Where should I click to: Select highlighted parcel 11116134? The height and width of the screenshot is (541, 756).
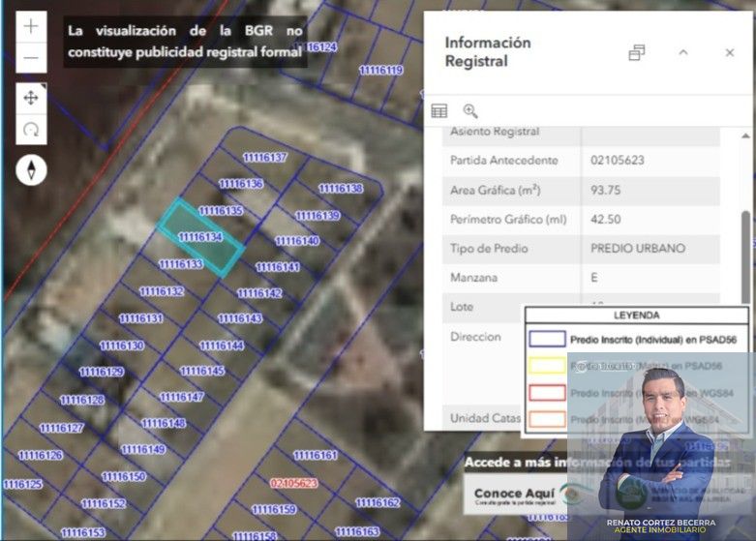tap(201, 237)
